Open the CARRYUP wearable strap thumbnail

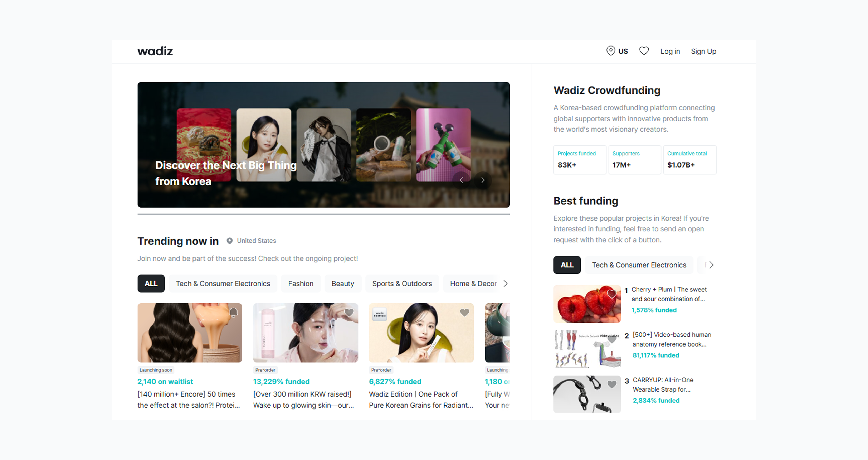coord(587,394)
